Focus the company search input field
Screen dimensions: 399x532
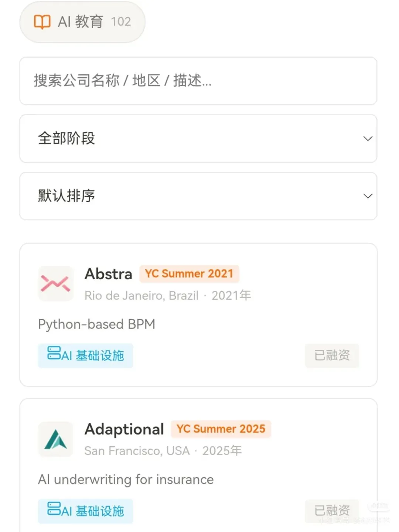click(x=198, y=81)
